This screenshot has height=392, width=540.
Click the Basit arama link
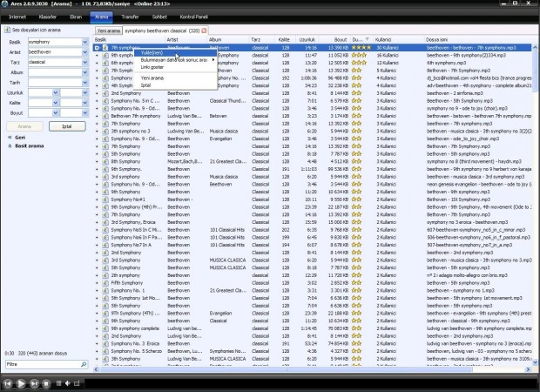click(30, 145)
